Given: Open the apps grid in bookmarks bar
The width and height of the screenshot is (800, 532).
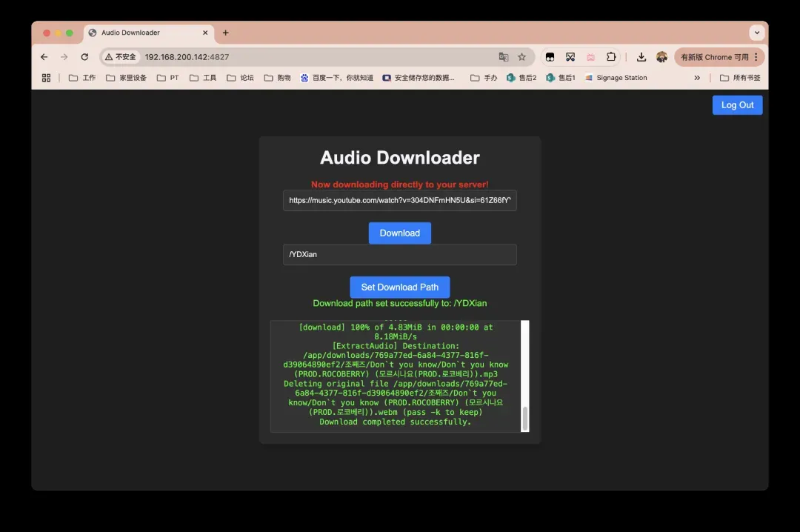Looking at the screenshot, I should pyautogui.click(x=46, y=78).
